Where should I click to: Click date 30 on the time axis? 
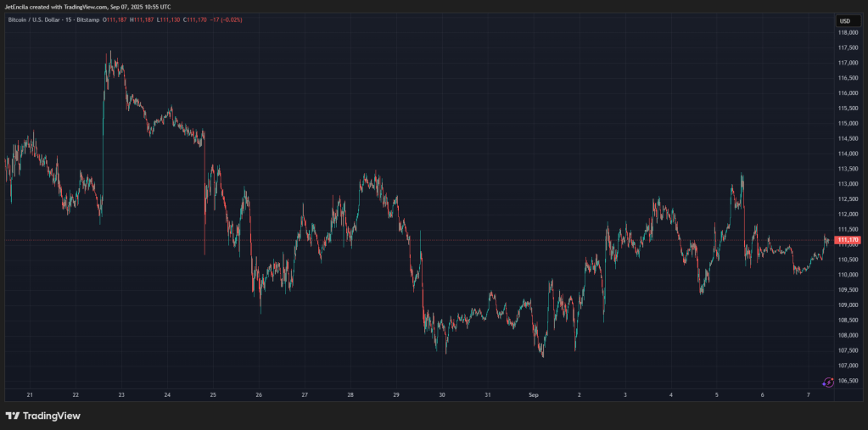coord(442,394)
